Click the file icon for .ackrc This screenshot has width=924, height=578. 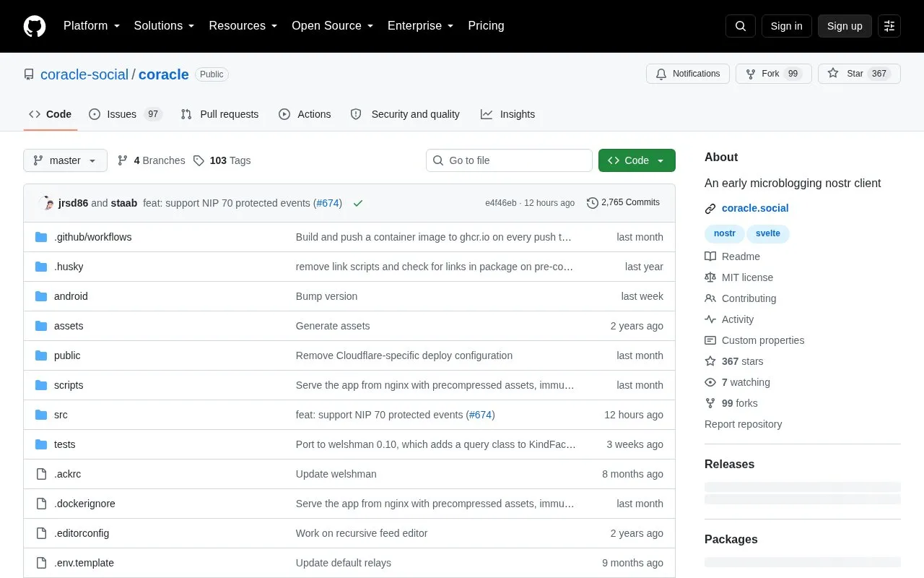coord(41,474)
